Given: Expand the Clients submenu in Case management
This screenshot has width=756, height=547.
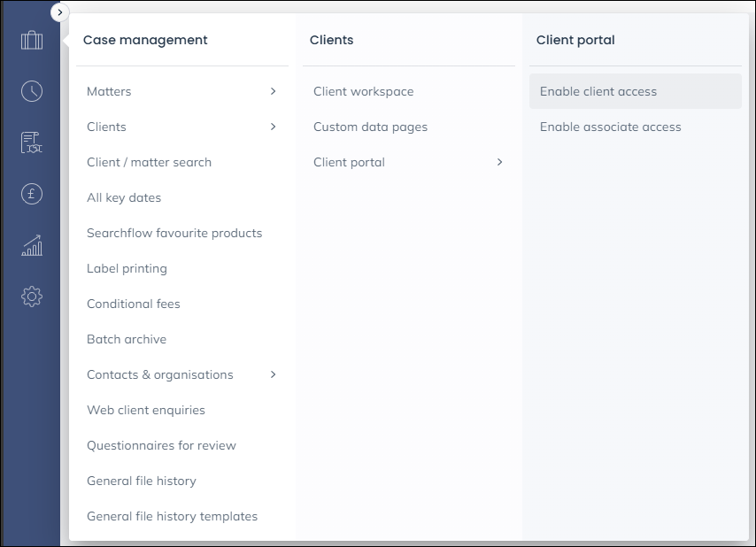Looking at the screenshot, I should pyautogui.click(x=181, y=127).
